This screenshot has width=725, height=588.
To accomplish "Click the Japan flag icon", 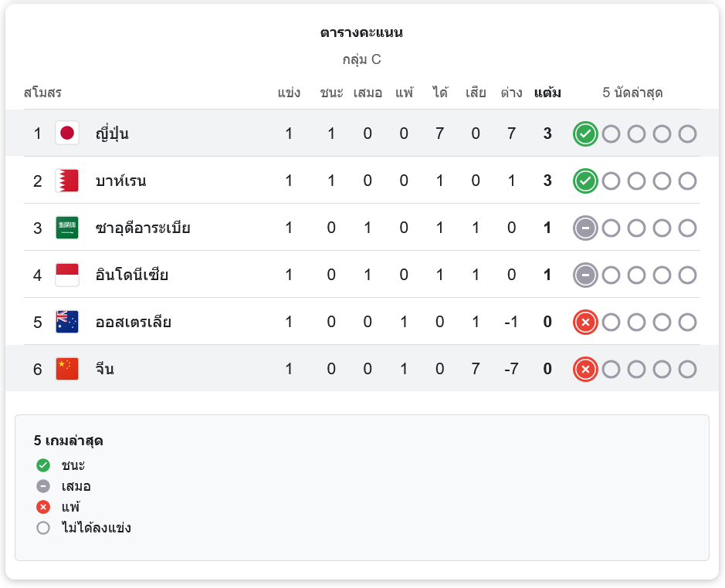I will pos(67,133).
